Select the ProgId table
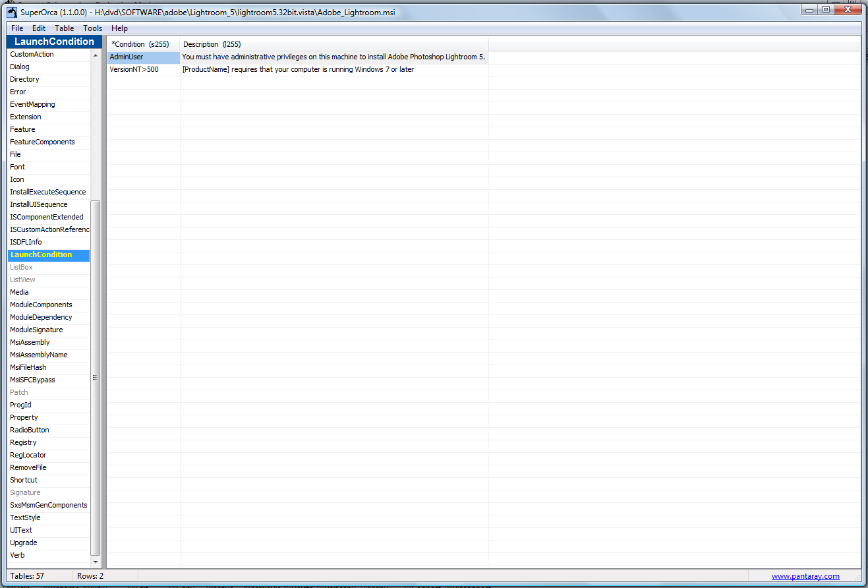 coord(49,405)
